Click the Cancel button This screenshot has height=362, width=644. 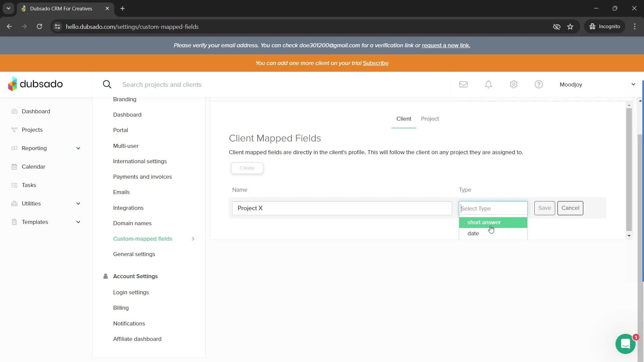(x=570, y=208)
